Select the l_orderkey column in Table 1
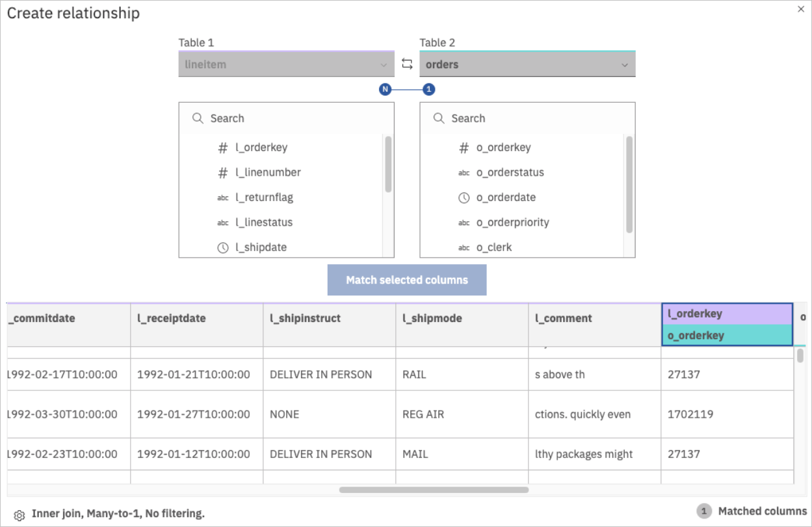 pos(261,148)
